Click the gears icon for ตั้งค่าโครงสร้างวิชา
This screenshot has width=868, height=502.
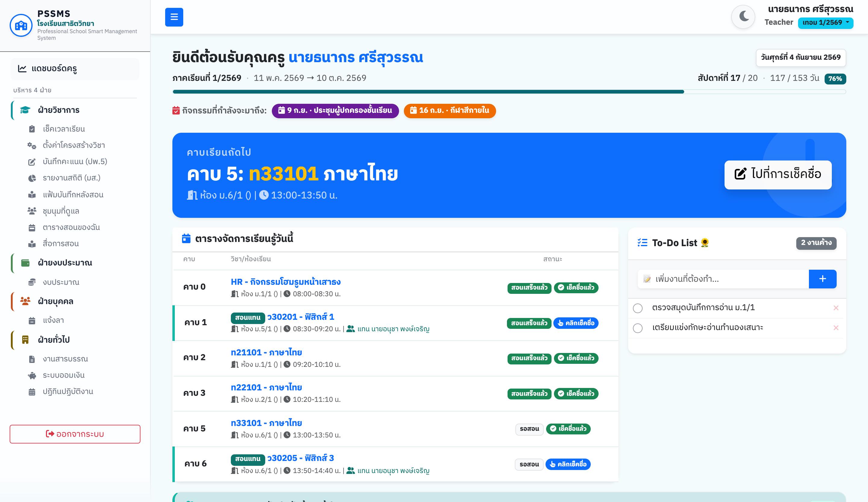click(32, 145)
